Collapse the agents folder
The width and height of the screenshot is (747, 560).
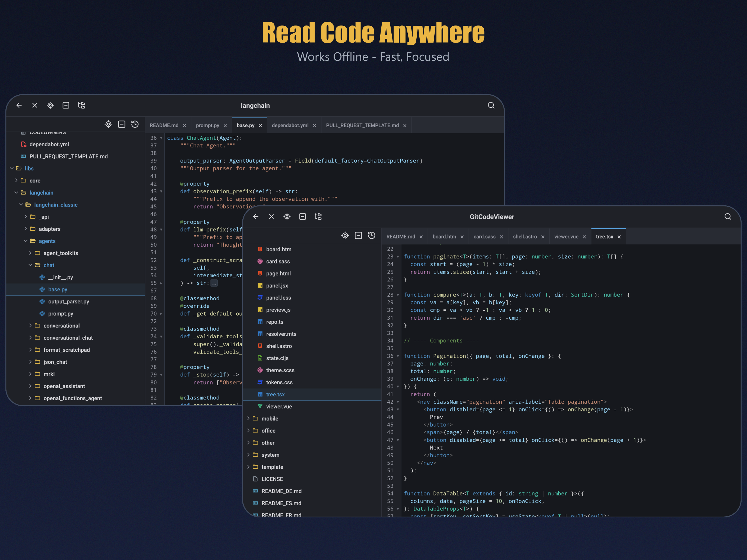pyautogui.click(x=26, y=241)
